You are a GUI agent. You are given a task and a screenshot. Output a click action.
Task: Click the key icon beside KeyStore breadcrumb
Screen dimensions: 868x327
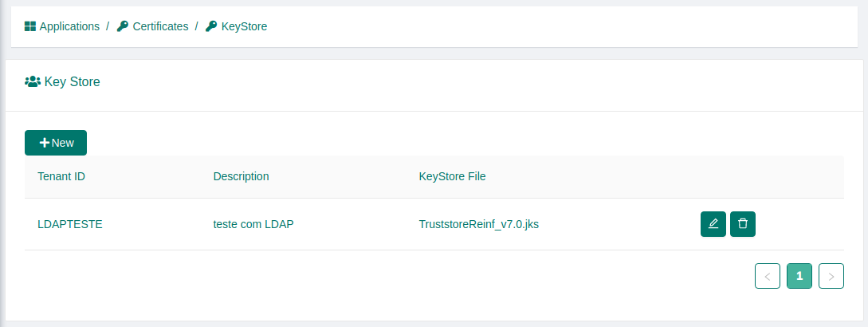pos(211,26)
